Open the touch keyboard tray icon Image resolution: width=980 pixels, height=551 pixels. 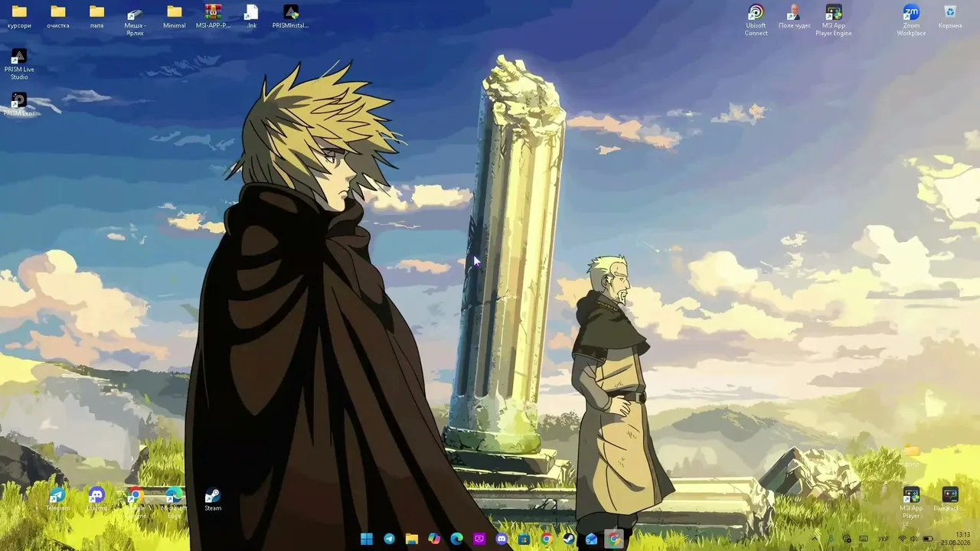tap(864, 539)
